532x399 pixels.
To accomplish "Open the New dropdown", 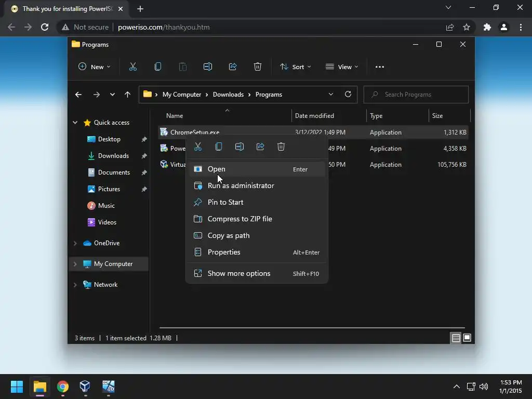I will point(95,67).
